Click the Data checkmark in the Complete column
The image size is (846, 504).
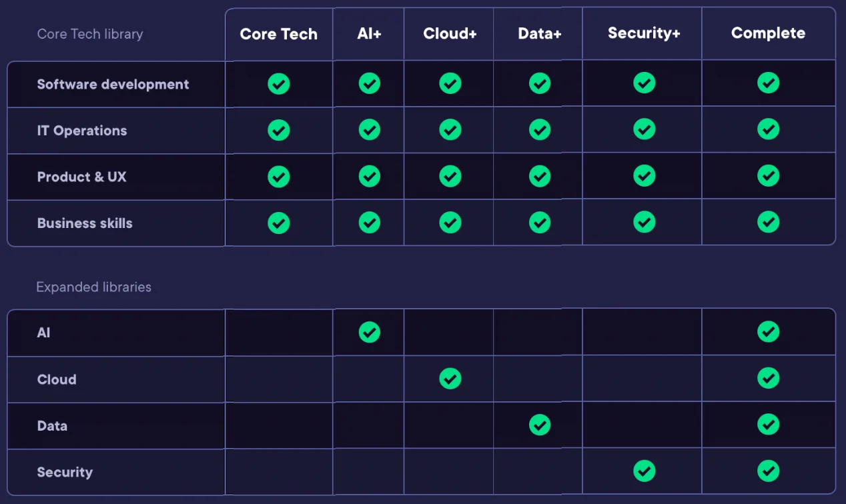tap(768, 425)
